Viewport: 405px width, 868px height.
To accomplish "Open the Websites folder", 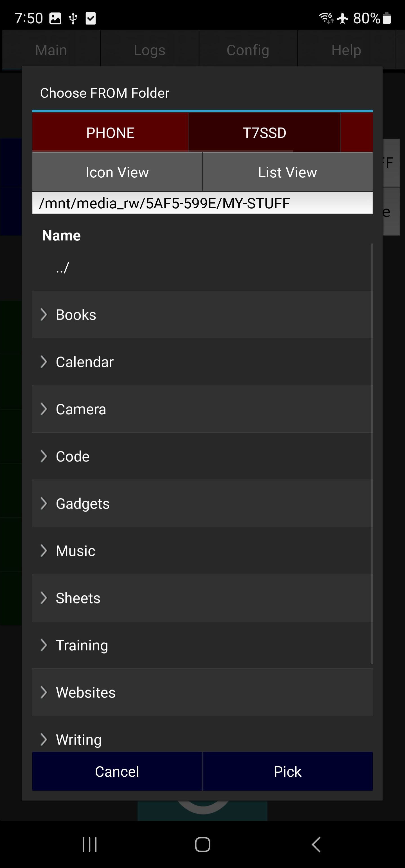I will (86, 692).
